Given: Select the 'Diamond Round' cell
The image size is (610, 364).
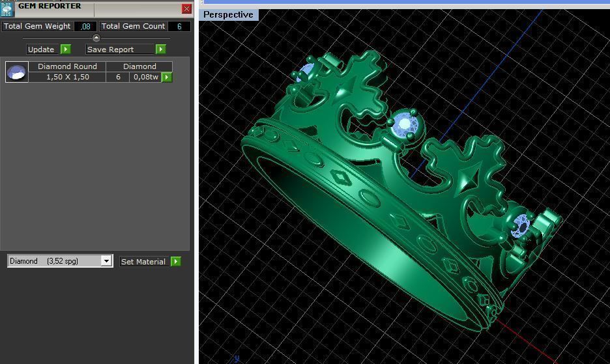Looking at the screenshot, I should click(67, 66).
